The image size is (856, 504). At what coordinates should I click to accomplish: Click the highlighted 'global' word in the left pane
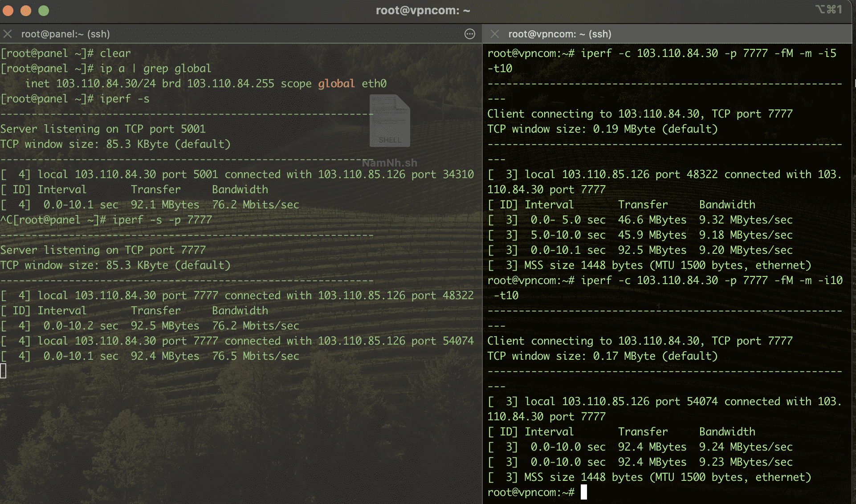(x=336, y=84)
